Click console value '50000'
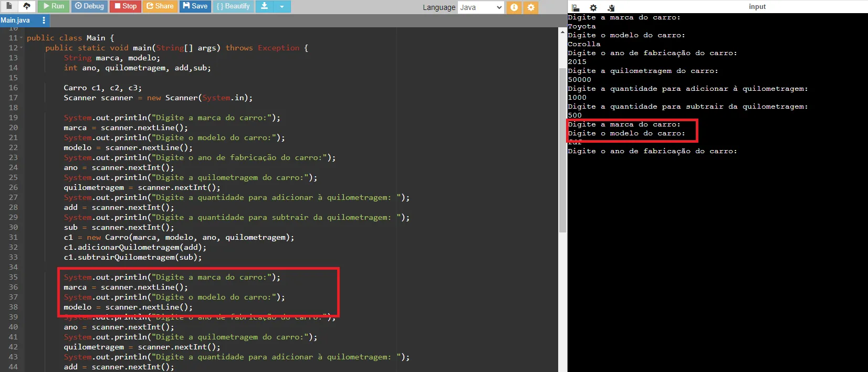 [579, 80]
